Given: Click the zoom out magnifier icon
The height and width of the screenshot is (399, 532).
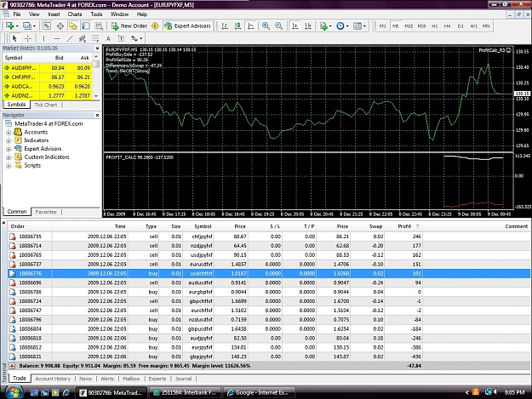Looking at the screenshot, I should pyautogui.click(x=278, y=26).
